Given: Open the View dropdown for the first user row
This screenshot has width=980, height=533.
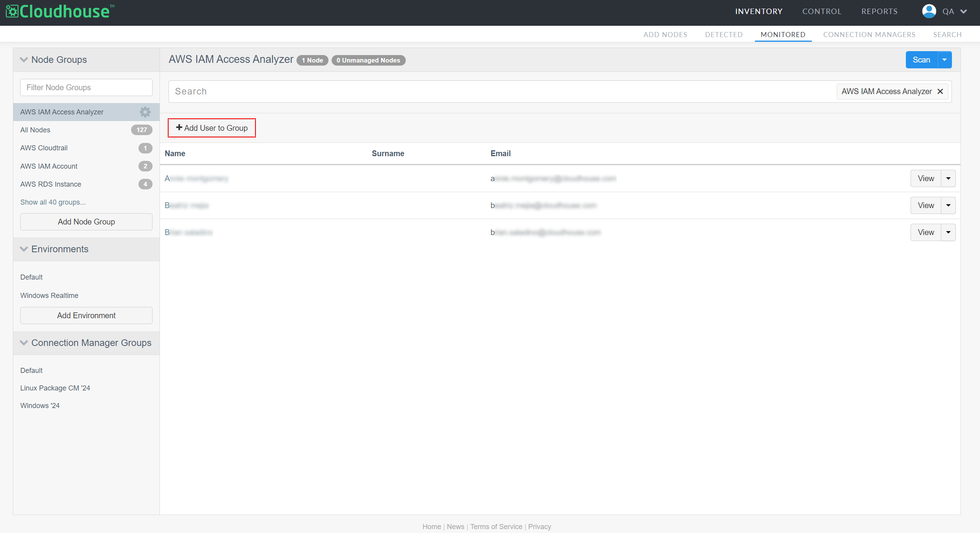Looking at the screenshot, I should click(x=948, y=178).
